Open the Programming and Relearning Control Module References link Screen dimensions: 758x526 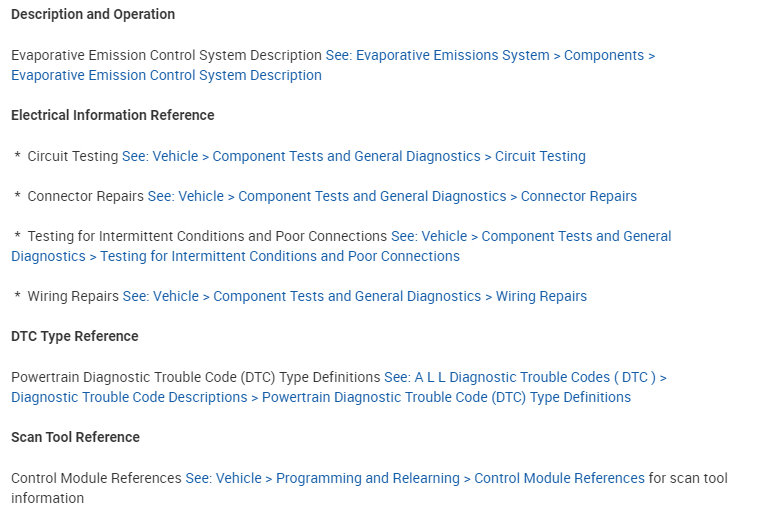[x=415, y=479]
